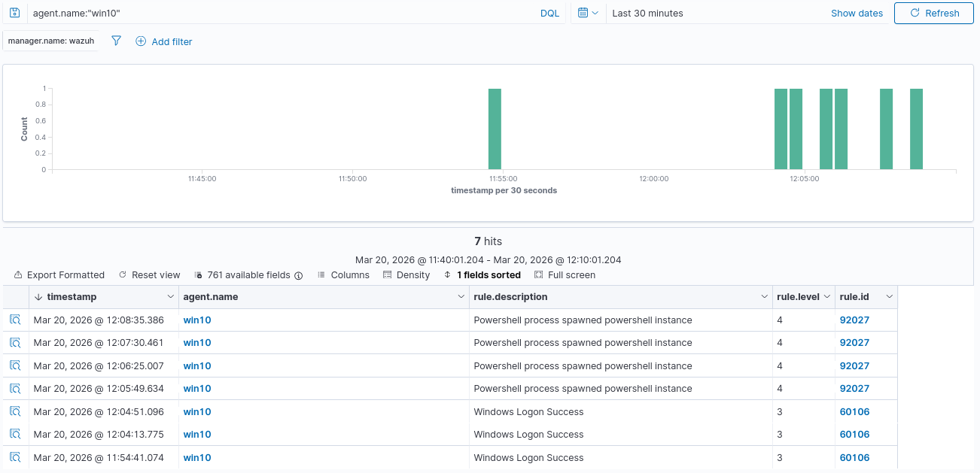Image resolution: width=980 pixels, height=473 pixels.
Task: Inspect document details for the 12:04:51.096 row
Action: pyautogui.click(x=15, y=411)
